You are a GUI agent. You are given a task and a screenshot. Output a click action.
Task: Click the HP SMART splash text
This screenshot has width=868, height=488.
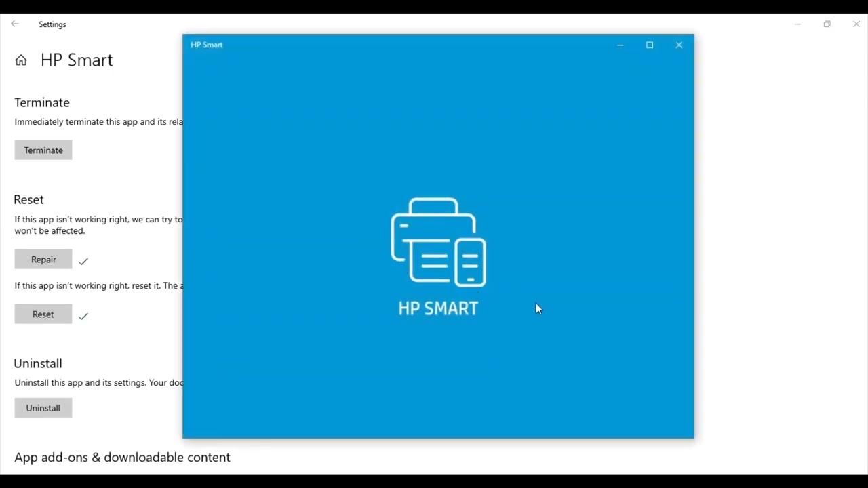438,308
